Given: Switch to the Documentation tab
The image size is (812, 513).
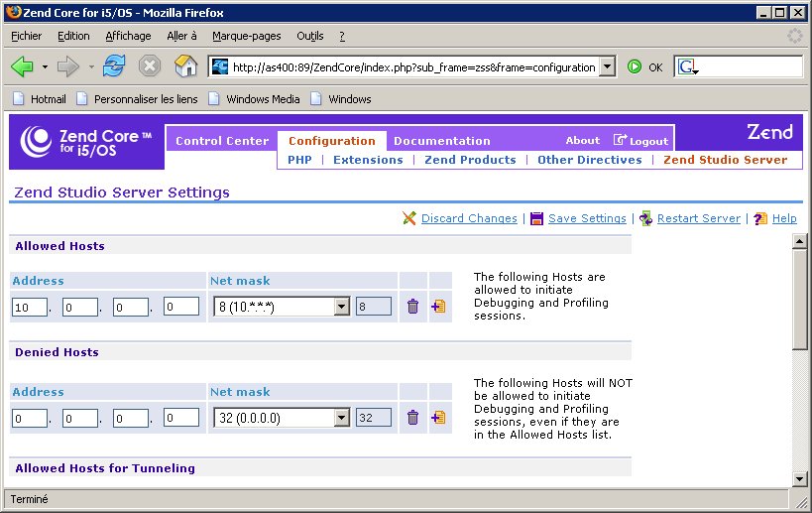Looking at the screenshot, I should 442,141.
